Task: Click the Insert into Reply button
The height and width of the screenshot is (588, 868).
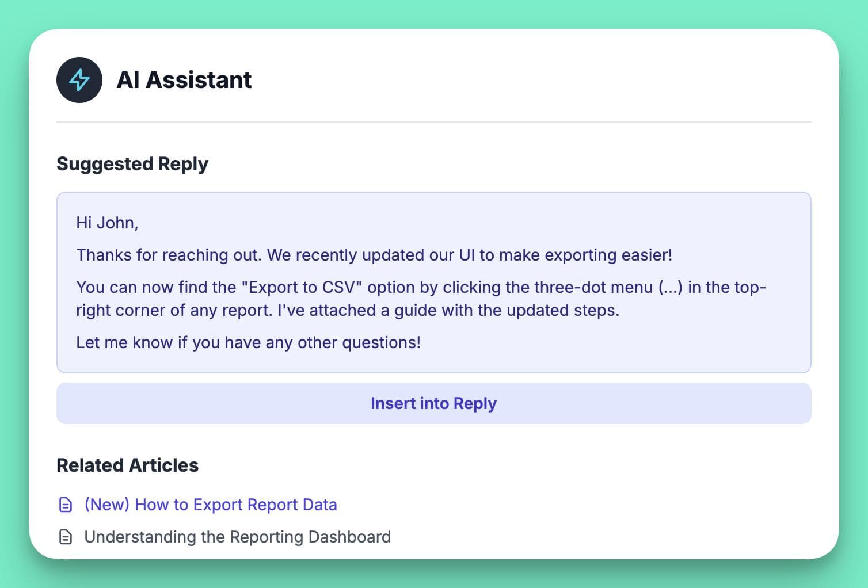Action: tap(433, 403)
